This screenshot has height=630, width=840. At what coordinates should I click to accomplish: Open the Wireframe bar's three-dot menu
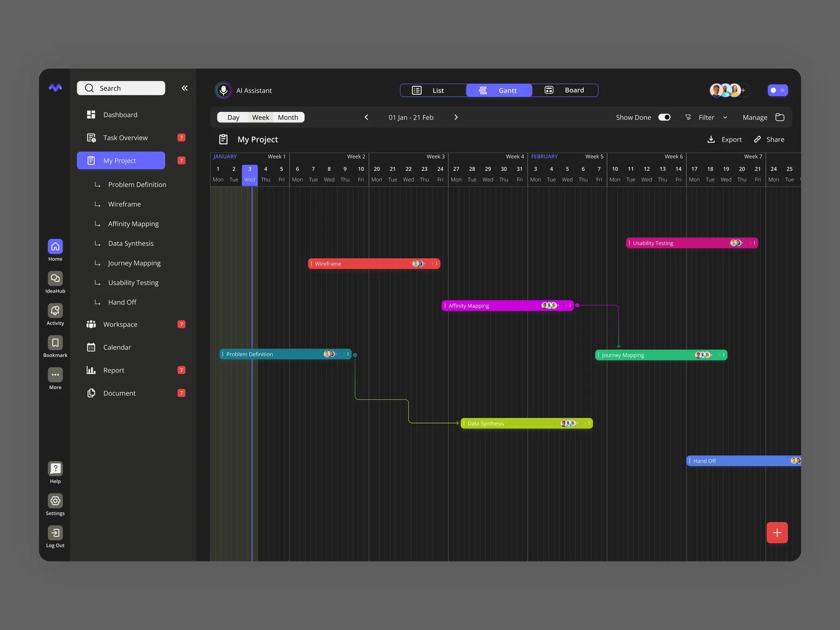click(x=436, y=264)
